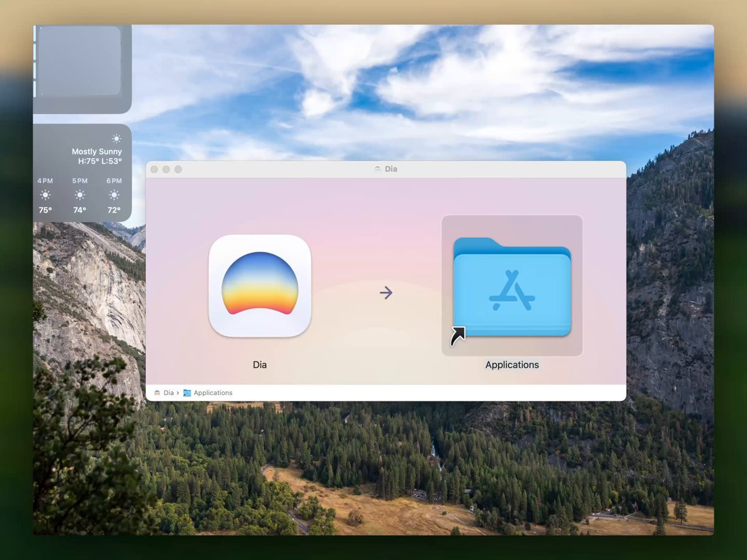The height and width of the screenshot is (560, 747).
Task: Click the sun icon above Mostly Sunny
Action: pos(116,138)
